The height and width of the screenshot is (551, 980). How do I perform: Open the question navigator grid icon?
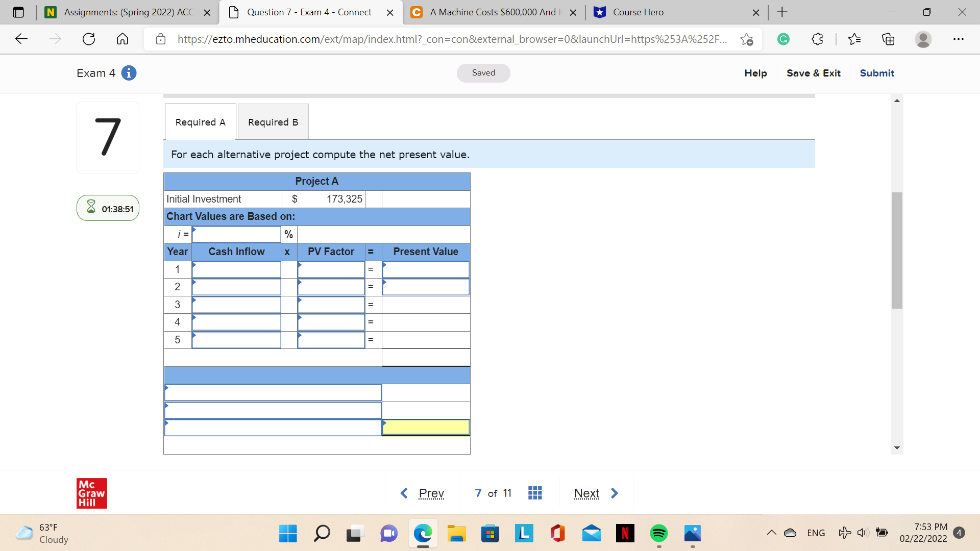pyautogui.click(x=534, y=493)
